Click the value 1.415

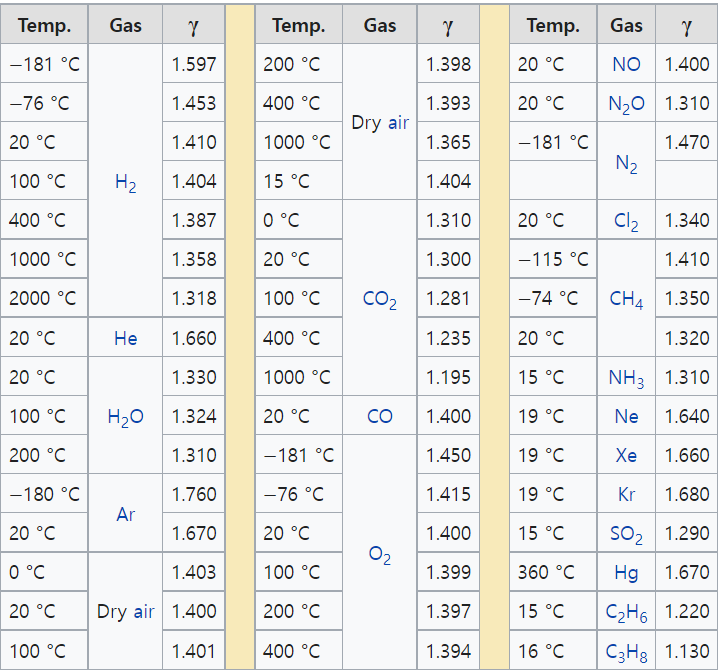448,494
